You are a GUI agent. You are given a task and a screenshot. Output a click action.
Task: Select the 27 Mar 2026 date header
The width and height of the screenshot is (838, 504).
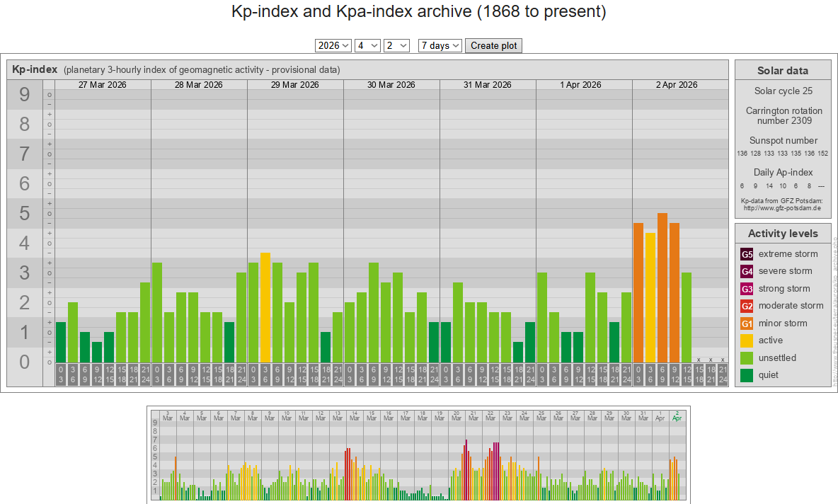coord(103,85)
